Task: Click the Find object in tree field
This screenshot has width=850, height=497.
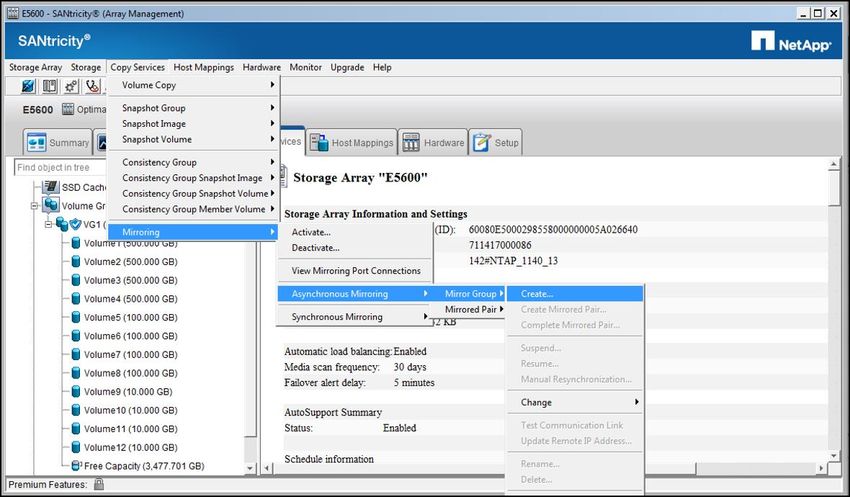Action: 60,167
